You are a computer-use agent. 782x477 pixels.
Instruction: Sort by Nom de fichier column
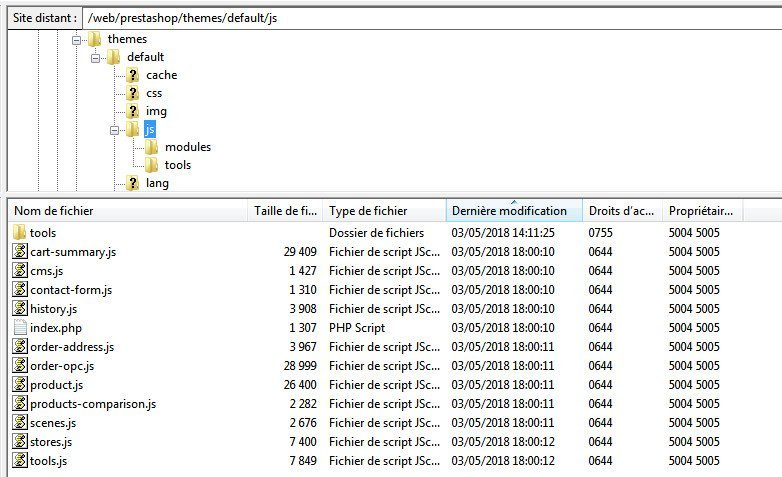(x=128, y=211)
